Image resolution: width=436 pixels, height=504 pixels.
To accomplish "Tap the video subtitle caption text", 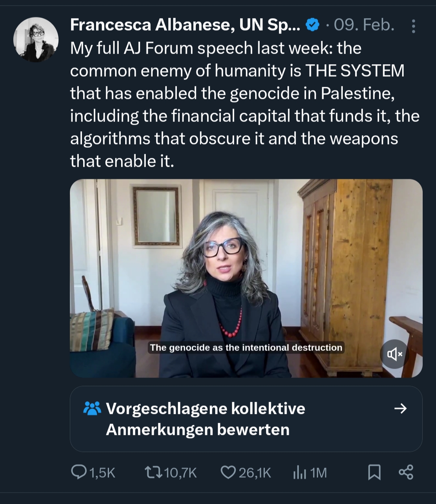I will click(x=246, y=348).
